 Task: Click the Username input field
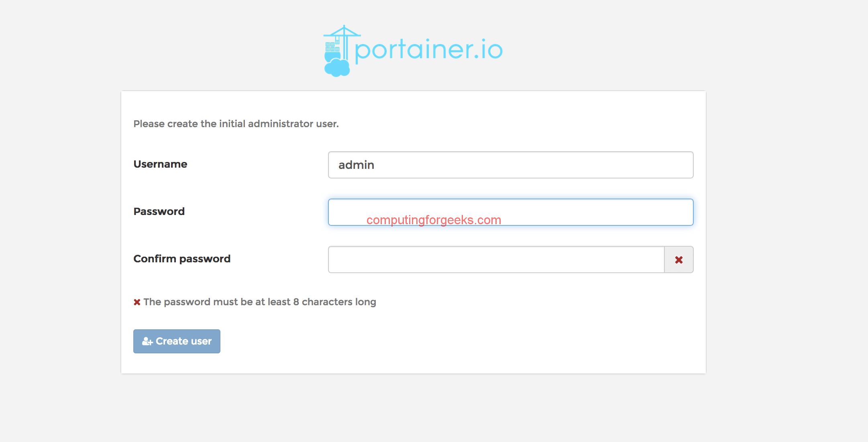tap(510, 164)
